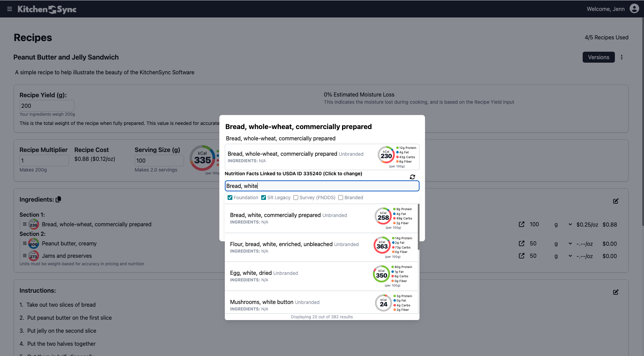Uncheck the Foundation filter checkbox

click(230, 198)
